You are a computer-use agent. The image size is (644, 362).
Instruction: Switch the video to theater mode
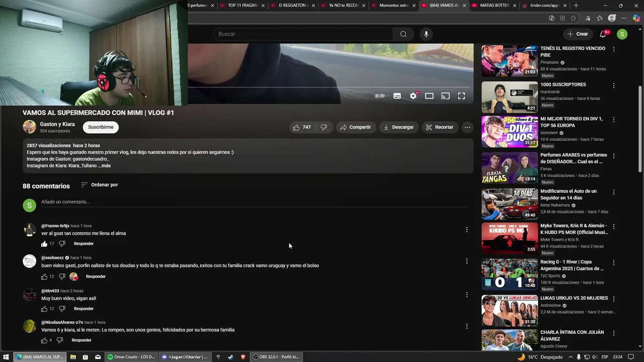[429, 96]
